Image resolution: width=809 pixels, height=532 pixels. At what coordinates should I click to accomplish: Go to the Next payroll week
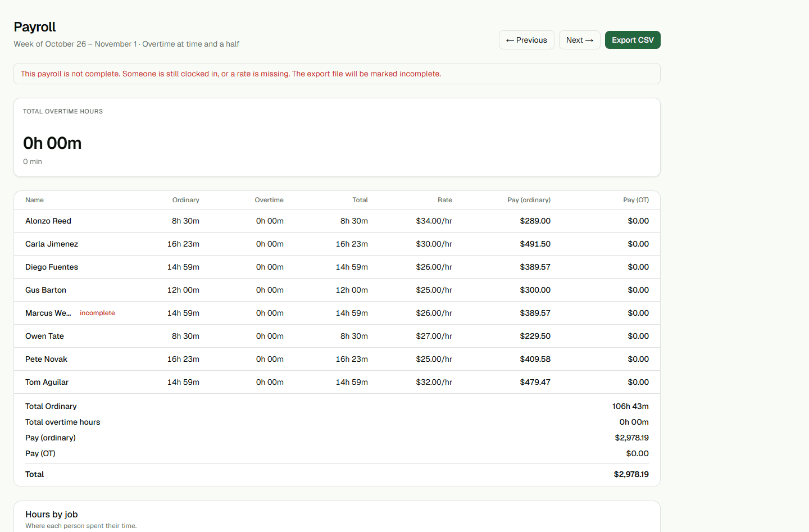click(x=579, y=40)
